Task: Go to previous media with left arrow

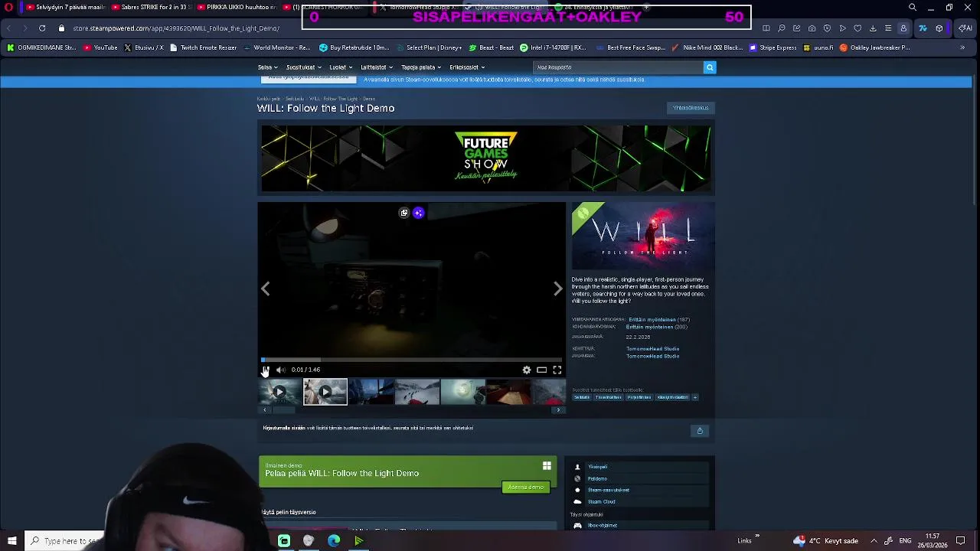Action: pos(266,289)
